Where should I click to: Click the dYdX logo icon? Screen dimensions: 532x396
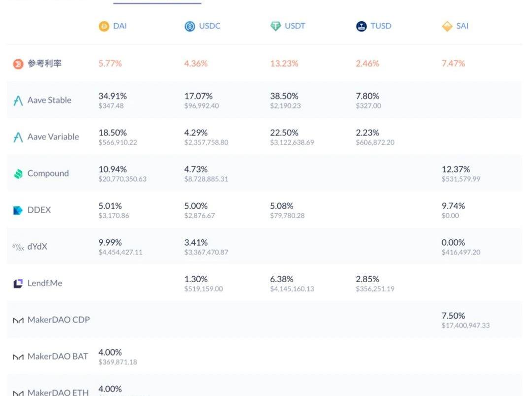18,247
